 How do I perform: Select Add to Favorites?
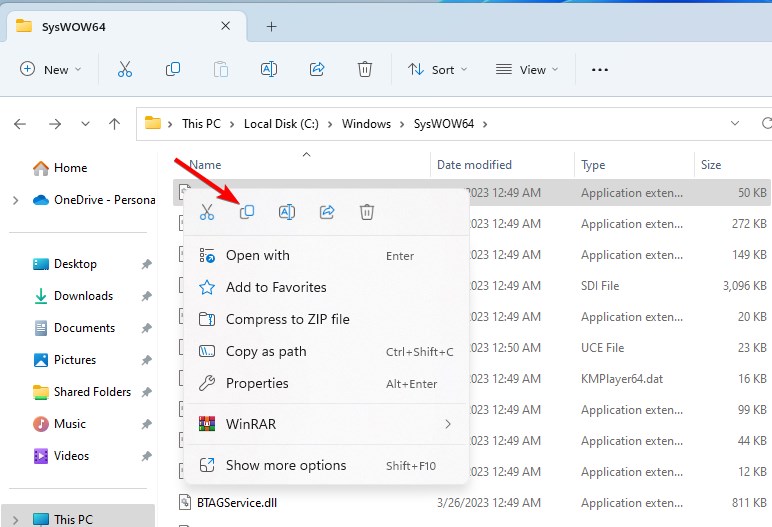point(325,288)
